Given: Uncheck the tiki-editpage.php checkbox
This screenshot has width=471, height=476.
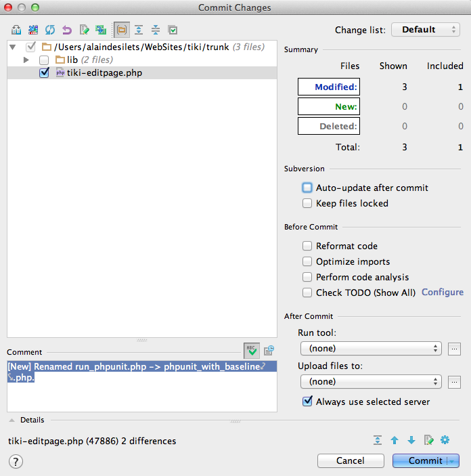Looking at the screenshot, I should [44, 73].
